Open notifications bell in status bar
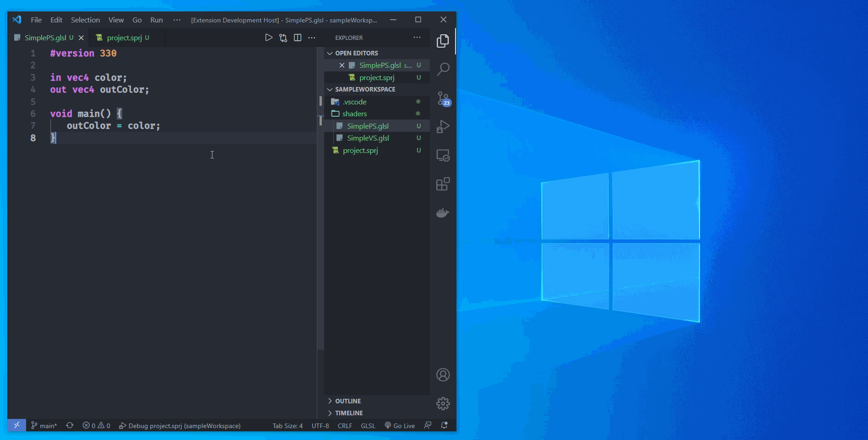The image size is (868, 440). (443, 425)
